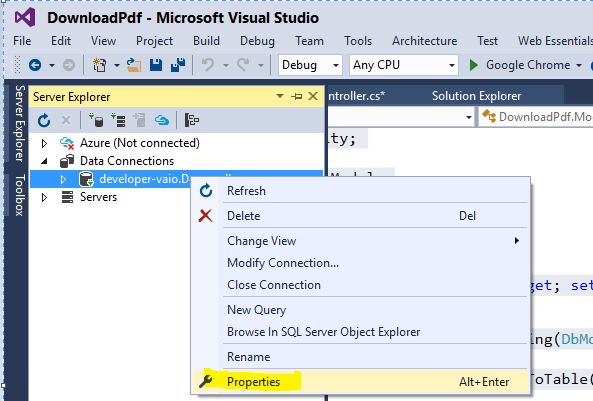Click the Connect to Database icon

click(x=96, y=120)
